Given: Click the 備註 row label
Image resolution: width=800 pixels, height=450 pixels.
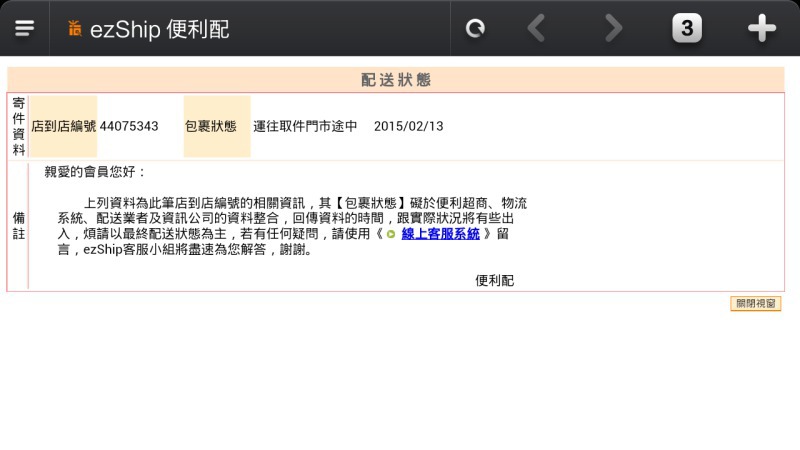Looking at the screenshot, I should pyautogui.click(x=18, y=226).
